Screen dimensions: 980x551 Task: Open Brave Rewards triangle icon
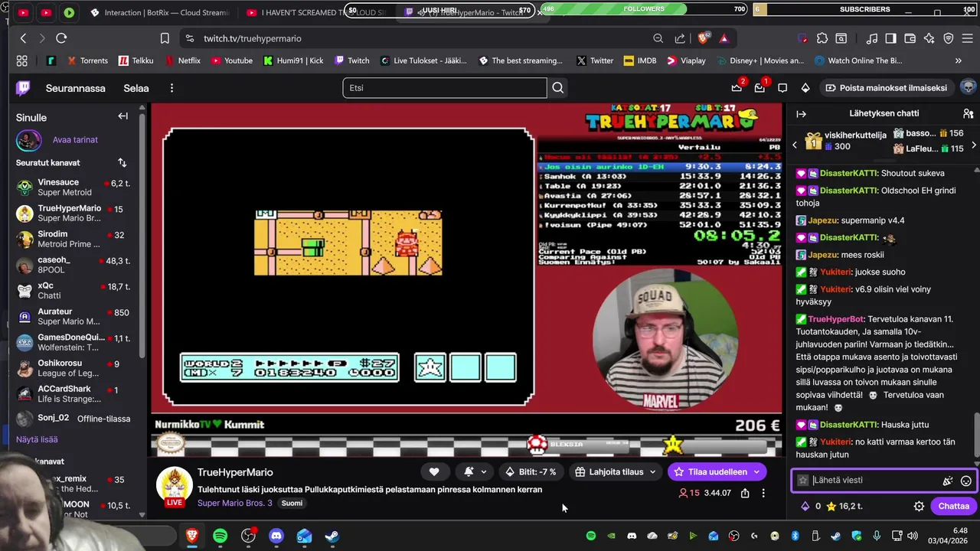724,38
